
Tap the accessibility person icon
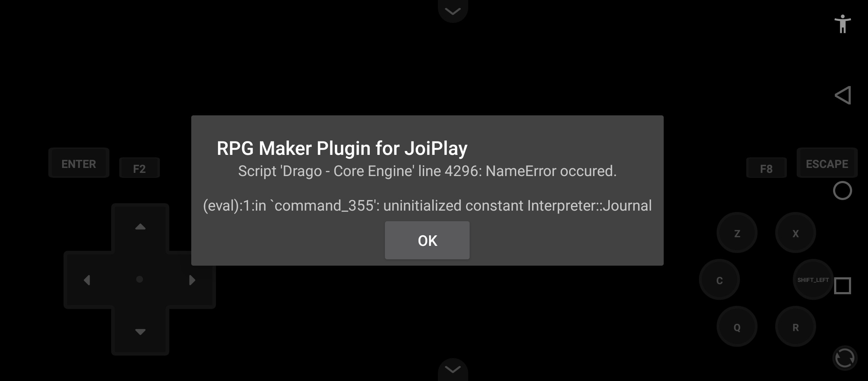843,24
